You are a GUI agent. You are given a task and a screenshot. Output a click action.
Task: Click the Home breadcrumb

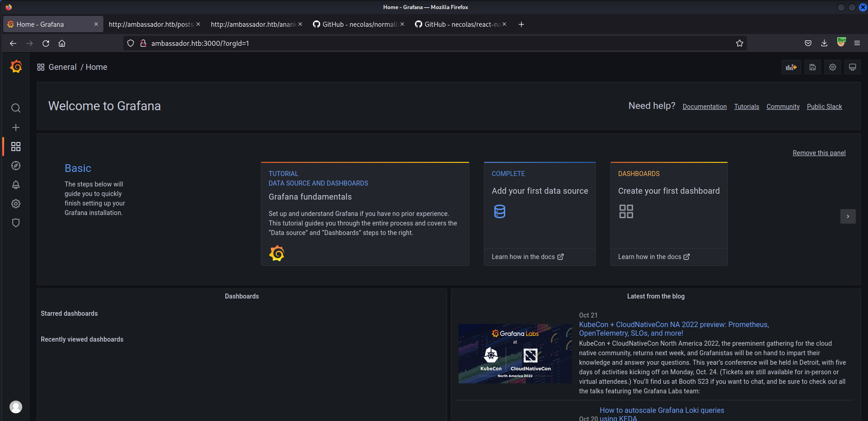click(x=97, y=67)
